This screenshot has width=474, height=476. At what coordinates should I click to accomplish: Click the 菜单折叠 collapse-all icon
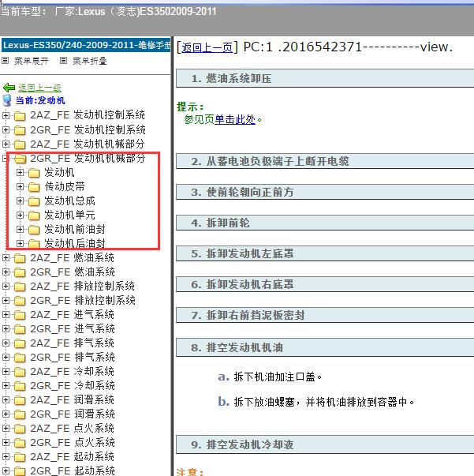click(63, 61)
